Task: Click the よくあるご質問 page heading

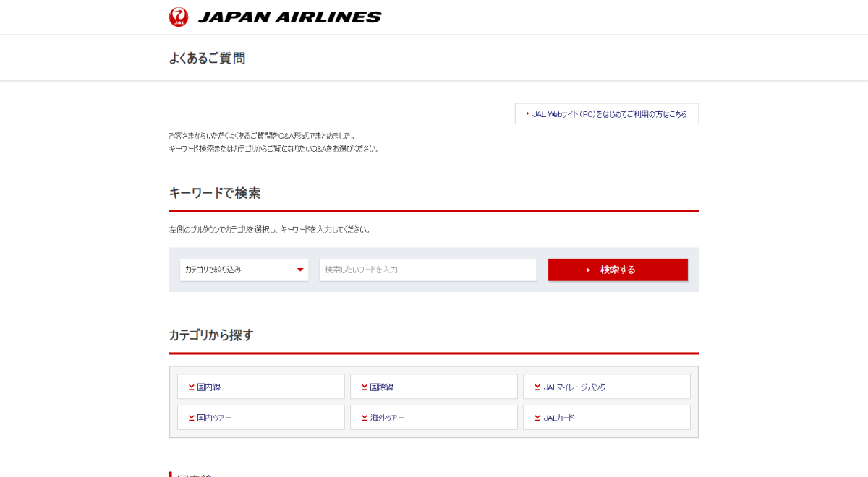Action: pyautogui.click(x=207, y=59)
